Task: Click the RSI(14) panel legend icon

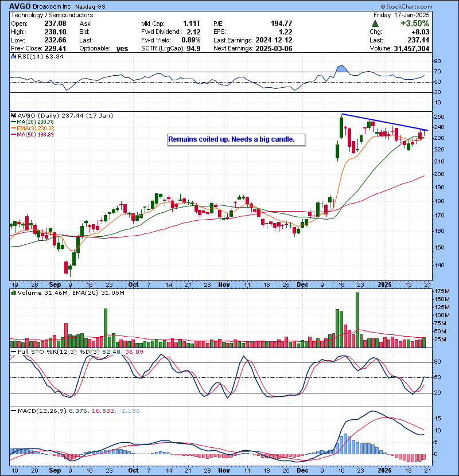Action: 13,56
